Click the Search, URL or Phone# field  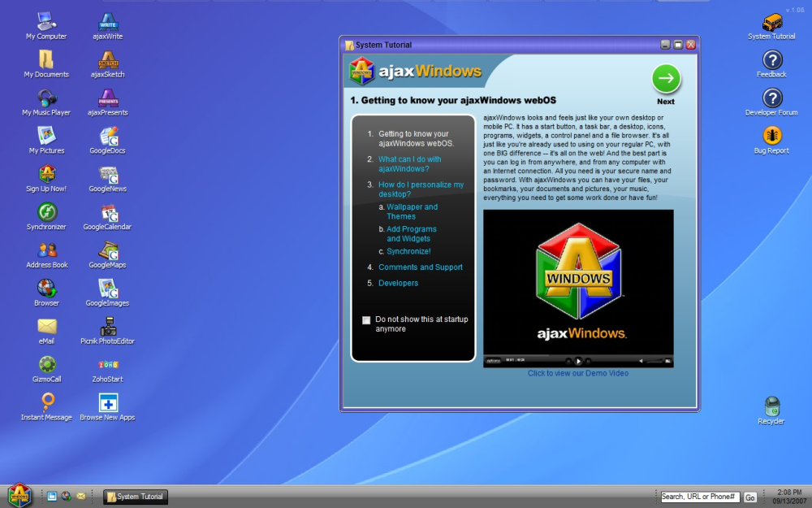coord(700,497)
